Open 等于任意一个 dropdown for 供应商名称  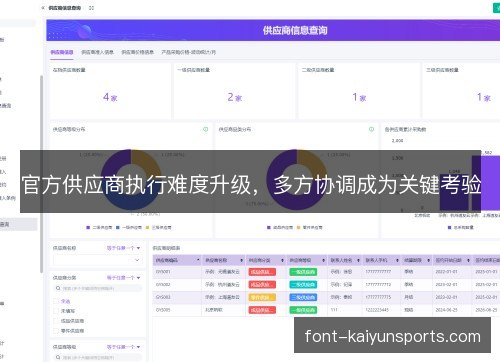(123, 248)
